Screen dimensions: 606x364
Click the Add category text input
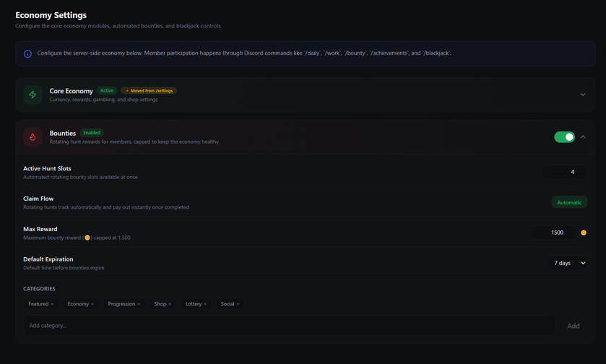(x=289, y=326)
